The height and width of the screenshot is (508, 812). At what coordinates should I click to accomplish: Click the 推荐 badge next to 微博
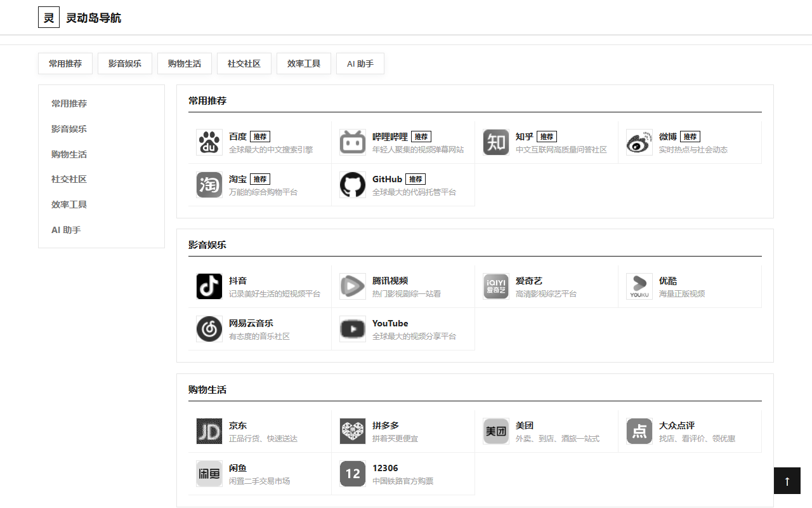[690, 137]
